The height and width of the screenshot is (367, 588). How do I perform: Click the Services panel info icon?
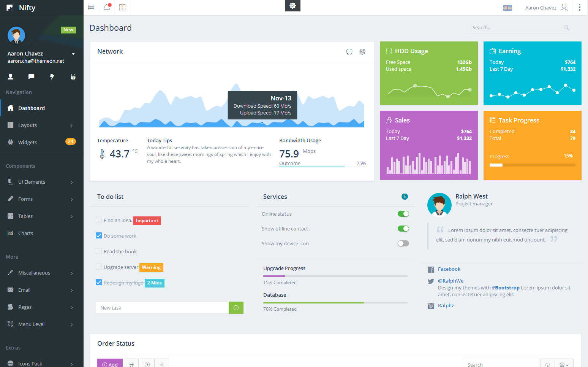pos(405,197)
